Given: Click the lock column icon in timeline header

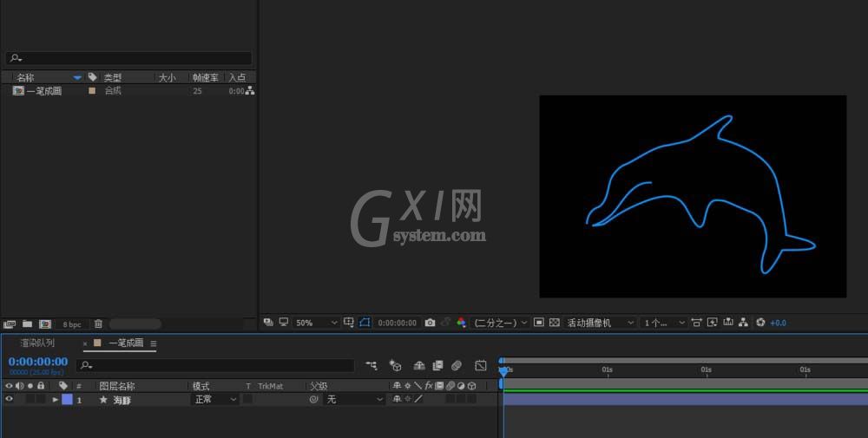Looking at the screenshot, I should pyautogui.click(x=41, y=385).
